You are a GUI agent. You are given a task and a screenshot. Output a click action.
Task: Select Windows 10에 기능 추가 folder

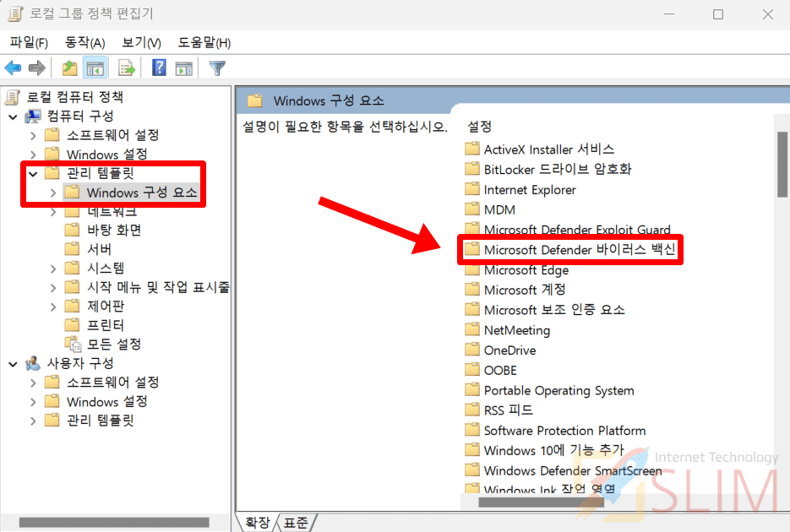coord(553,450)
